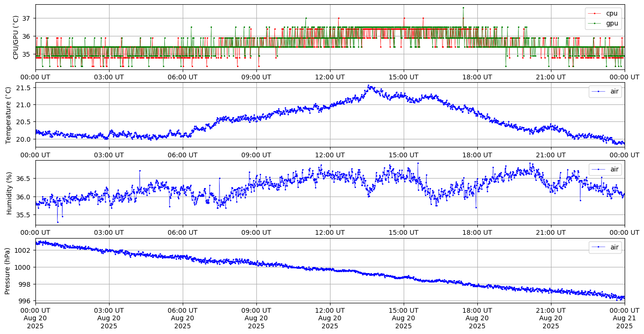The image size is (644, 334).
Task: Click '12:00 UT Aug 20 2025' tick label
Action: point(330,318)
